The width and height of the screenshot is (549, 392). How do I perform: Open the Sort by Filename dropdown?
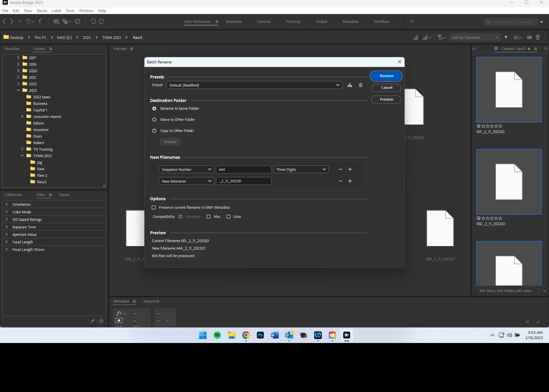coord(475,38)
